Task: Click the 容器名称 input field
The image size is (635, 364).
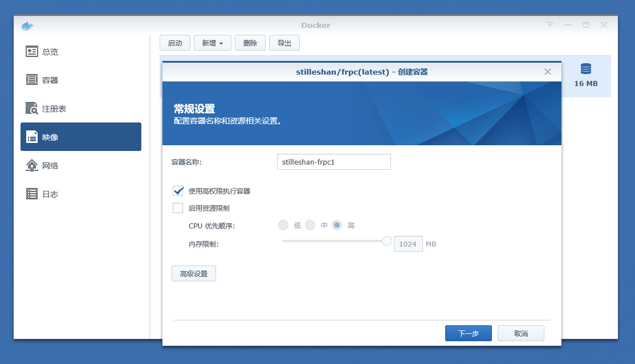Action: 333,162
